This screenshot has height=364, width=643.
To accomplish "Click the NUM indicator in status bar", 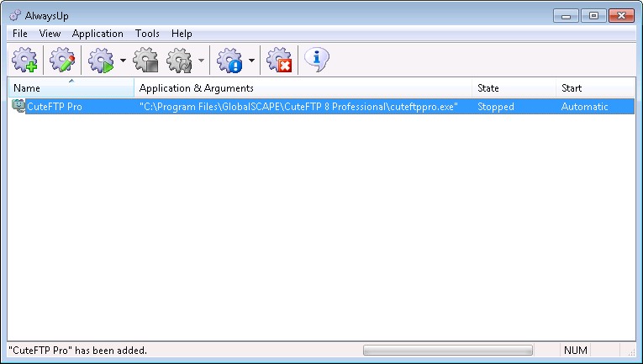I will pyautogui.click(x=575, y=351).
